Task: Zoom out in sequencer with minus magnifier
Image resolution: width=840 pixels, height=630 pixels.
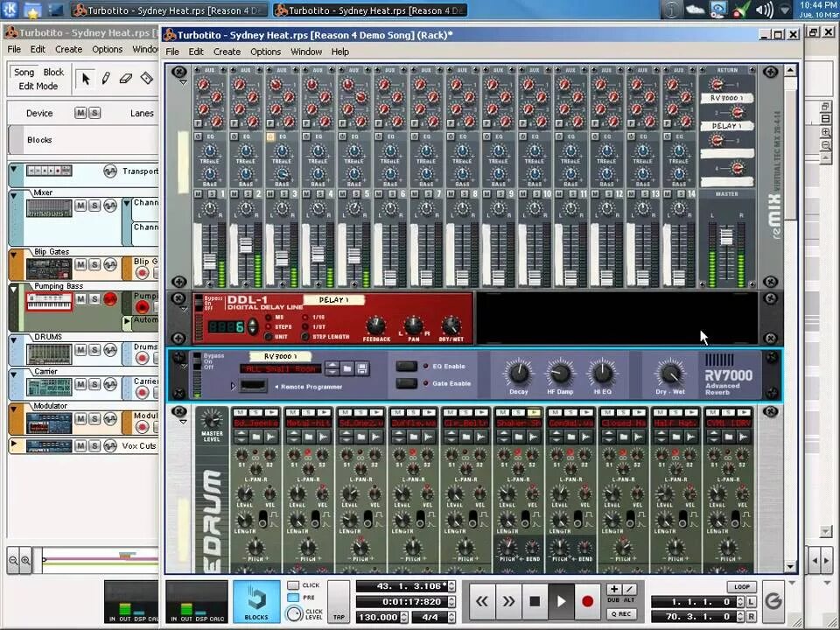Action: tap(13, 560)
